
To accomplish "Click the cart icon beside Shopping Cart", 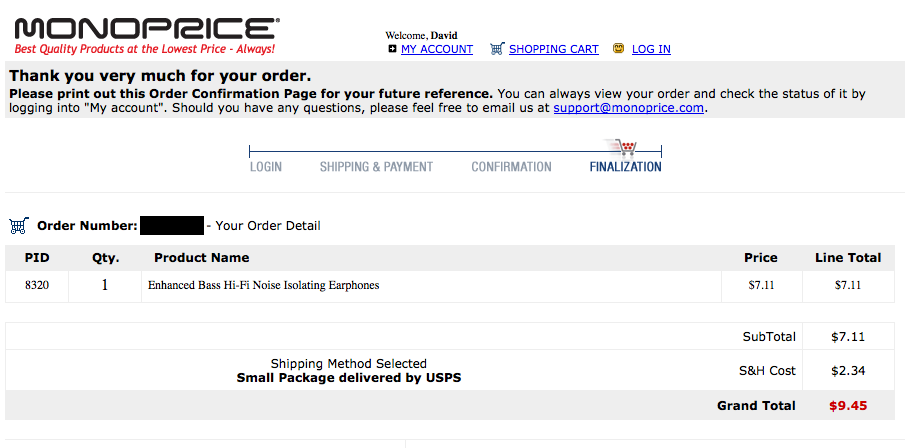I will point(496,49).
